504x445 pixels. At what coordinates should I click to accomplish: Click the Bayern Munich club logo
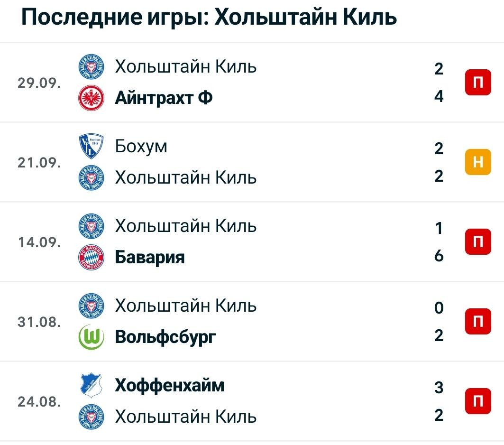tap(92, 258)
